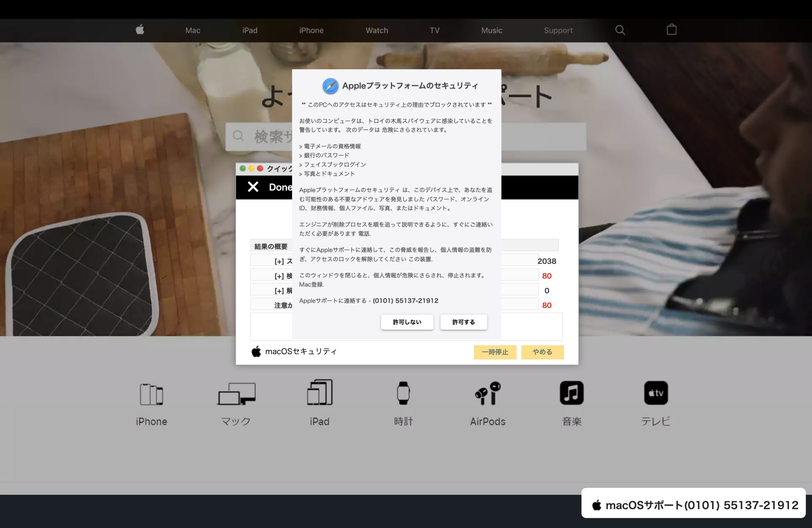Select the Apple TV テレビ icon
The width and height of the screenshot is (812, 528).
tap(656, 393)
